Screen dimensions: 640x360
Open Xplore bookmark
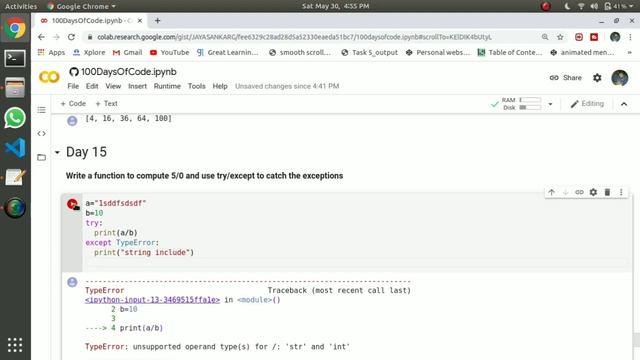coord(89,53)
